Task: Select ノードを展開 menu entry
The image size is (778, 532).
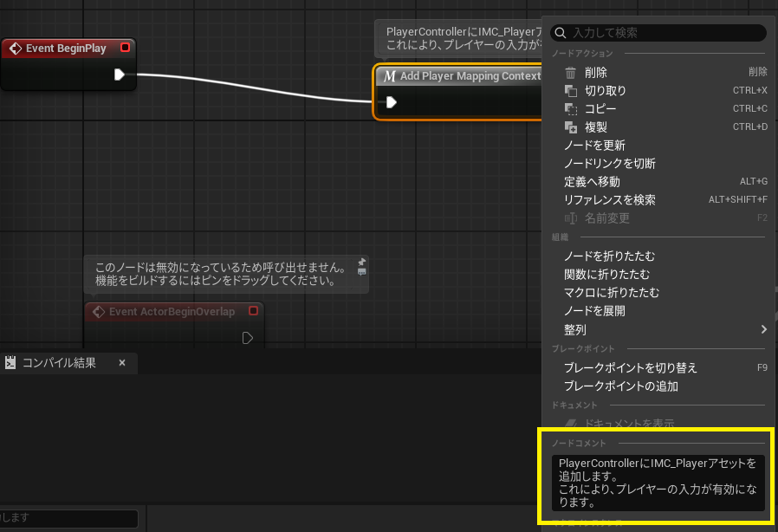Action: pos(660,311)
